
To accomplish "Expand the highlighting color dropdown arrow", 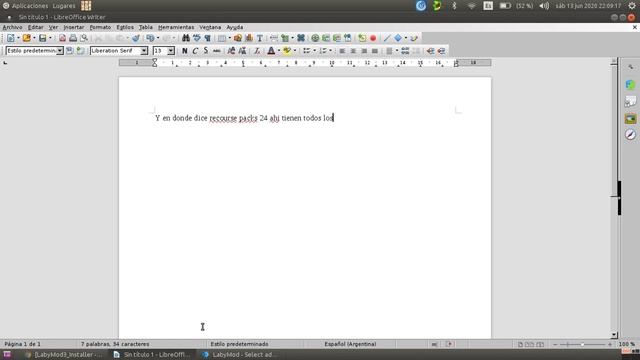I will (295, 51).
